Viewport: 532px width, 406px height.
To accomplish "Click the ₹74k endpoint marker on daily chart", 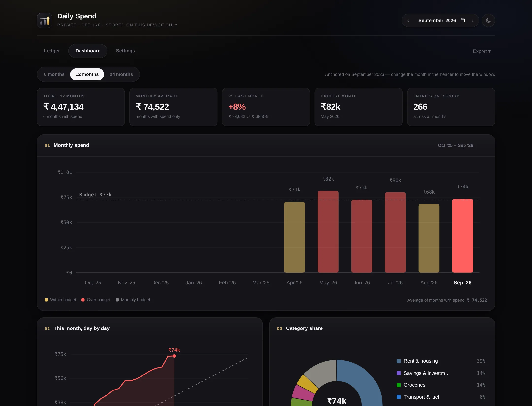I will pos(174,356).
